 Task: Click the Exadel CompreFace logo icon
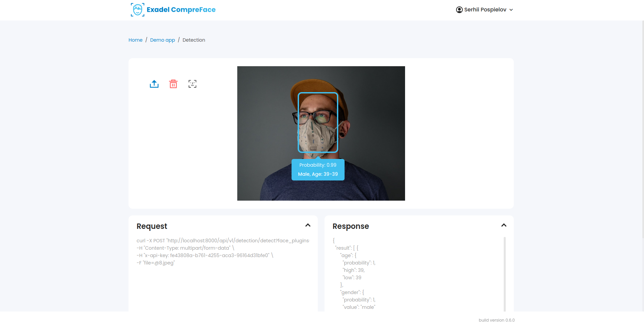[x=137, y=9]
